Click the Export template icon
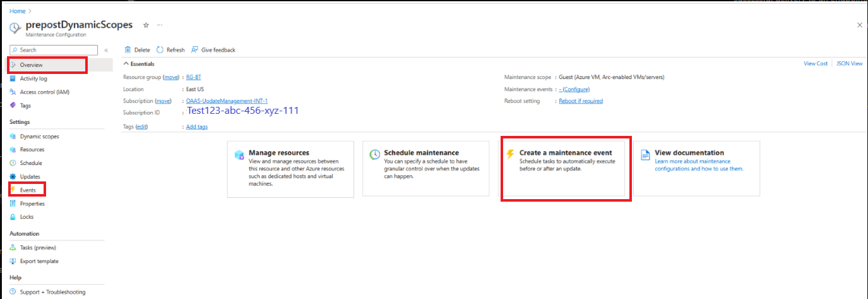868x299 pixels. [13, 261]
